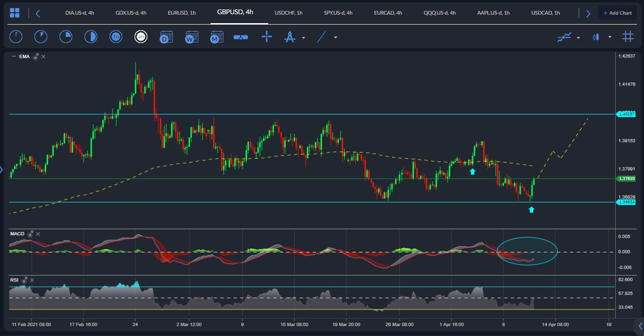The image size is (644, 336).
Task: Open the EURUSD, 1h chart tab
Action: tap(182, 13)
